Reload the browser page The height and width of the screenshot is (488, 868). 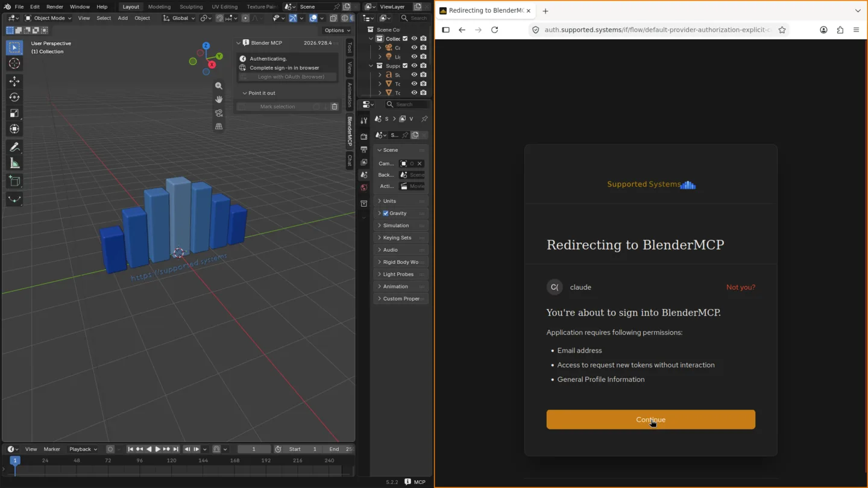[495, 30]
